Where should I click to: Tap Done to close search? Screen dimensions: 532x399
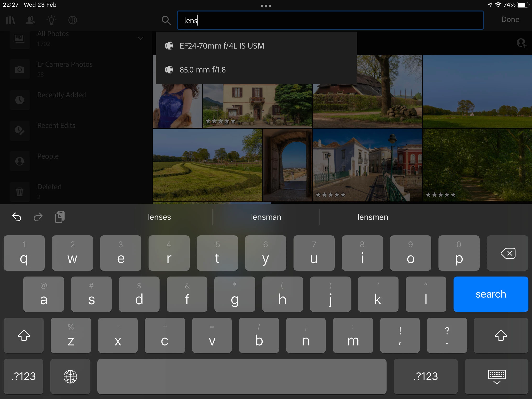click(x=510, y=19)
